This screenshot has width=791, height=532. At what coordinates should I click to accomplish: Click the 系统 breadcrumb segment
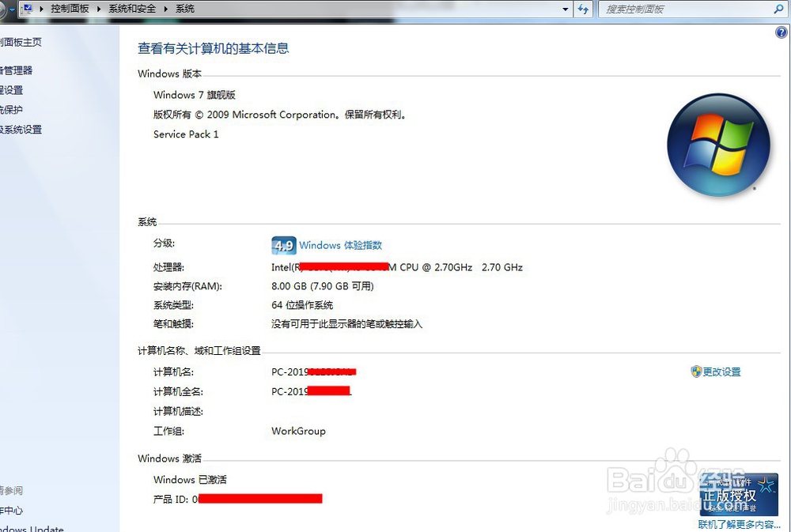pos(184,9)
